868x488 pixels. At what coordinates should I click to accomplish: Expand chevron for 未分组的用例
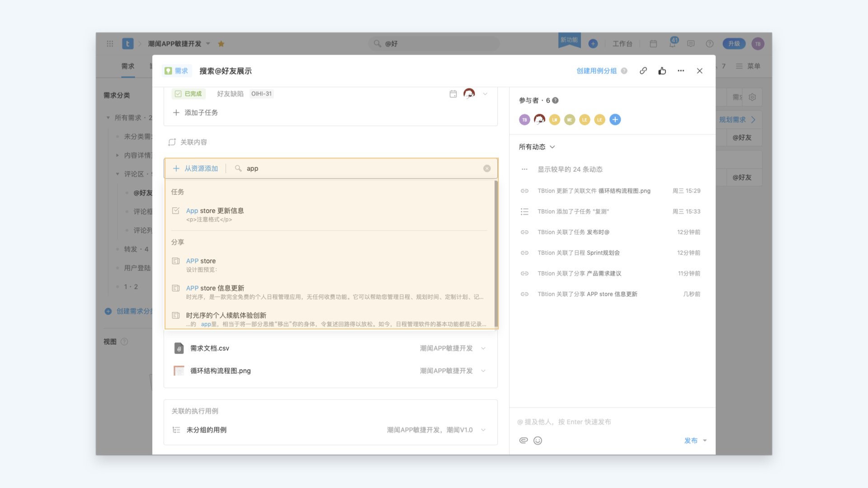click(x=483, y=430)
